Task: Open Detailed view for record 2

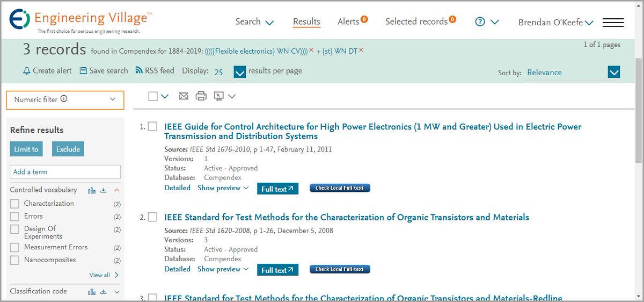Action: tap(177, 269)
